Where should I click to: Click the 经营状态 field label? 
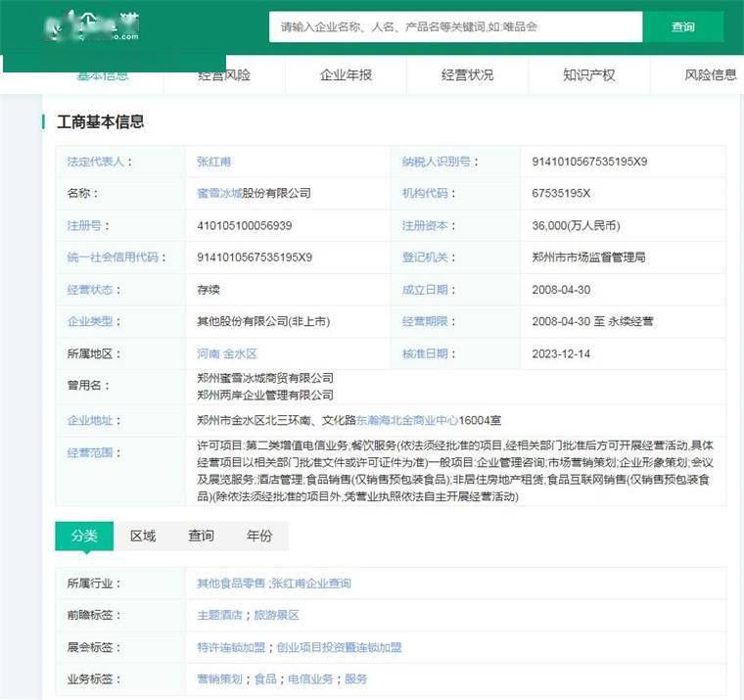90,290
